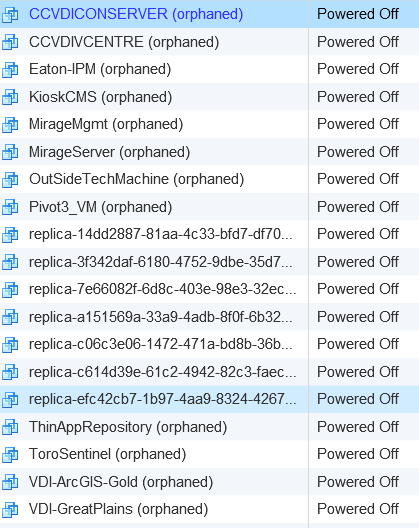Click the VDI-GreatPlains VM icon
419x528 pixels.
click(x=10, y=509)
